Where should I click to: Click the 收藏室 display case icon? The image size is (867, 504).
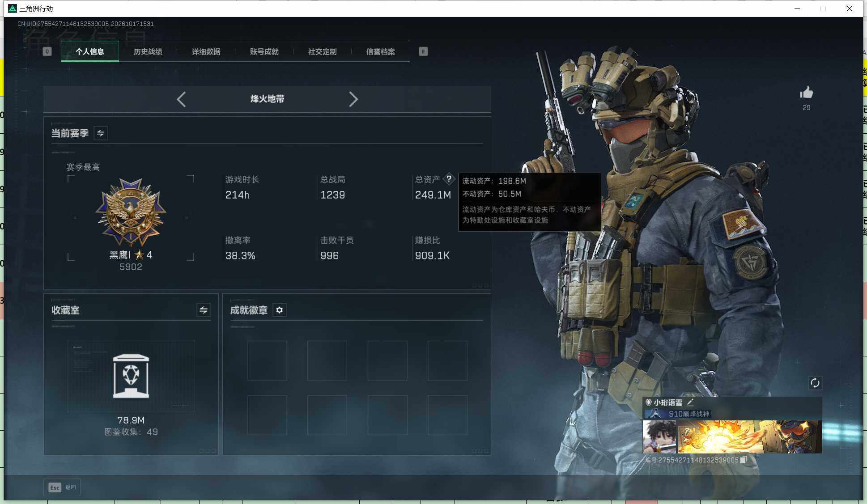tap(131, 376)
